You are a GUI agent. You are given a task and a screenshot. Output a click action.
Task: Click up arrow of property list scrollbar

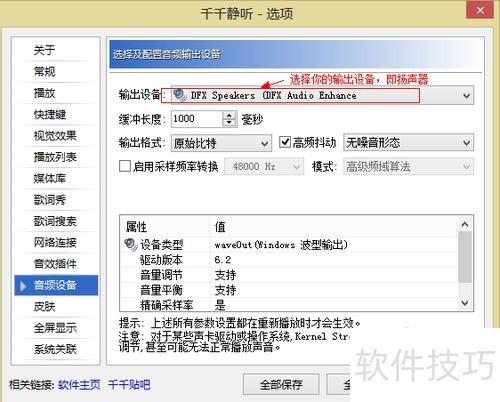point(465,224)
